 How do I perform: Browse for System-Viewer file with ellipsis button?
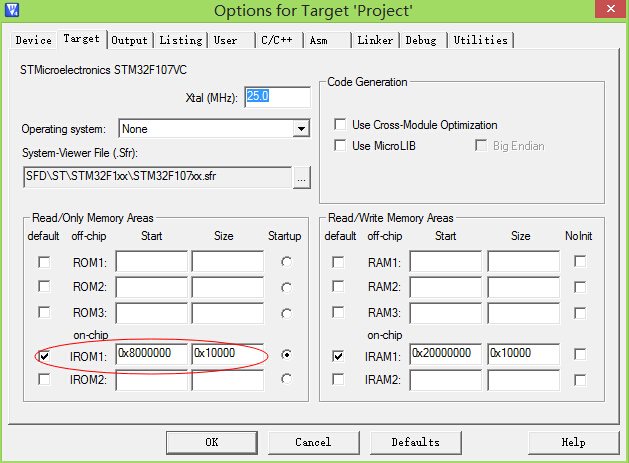coord(302,177)
